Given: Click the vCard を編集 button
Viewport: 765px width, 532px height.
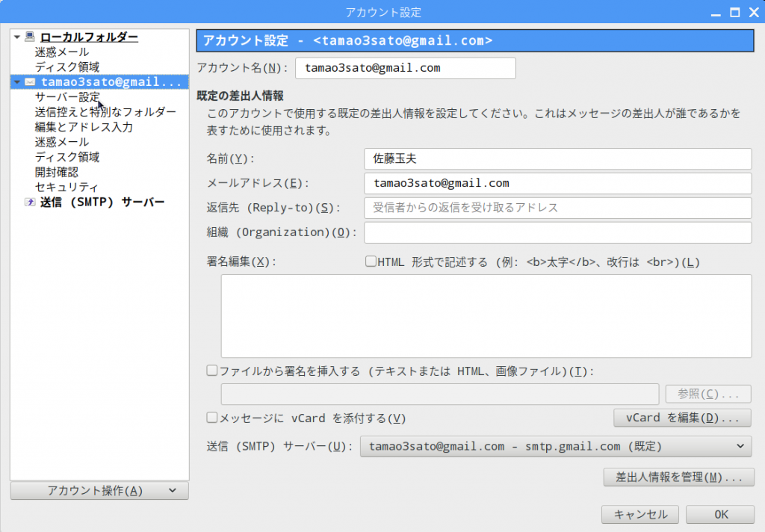Looking at the screenshot, I should 682,418.
